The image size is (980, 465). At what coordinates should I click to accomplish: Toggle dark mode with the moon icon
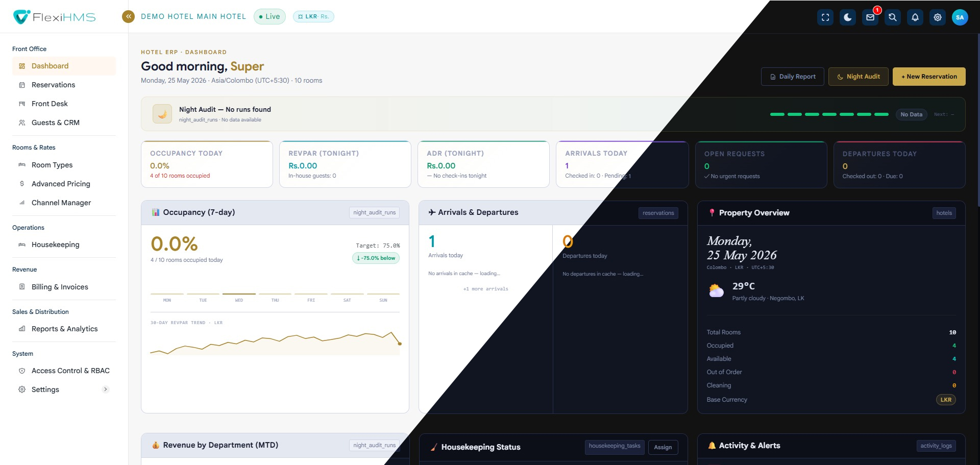[x=848, y=17]
